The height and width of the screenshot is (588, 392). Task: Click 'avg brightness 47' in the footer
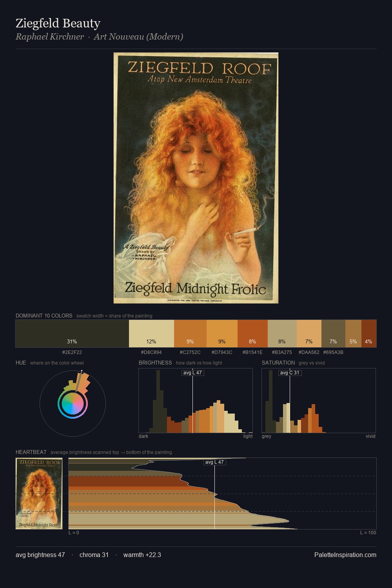[x=40, y=555]
